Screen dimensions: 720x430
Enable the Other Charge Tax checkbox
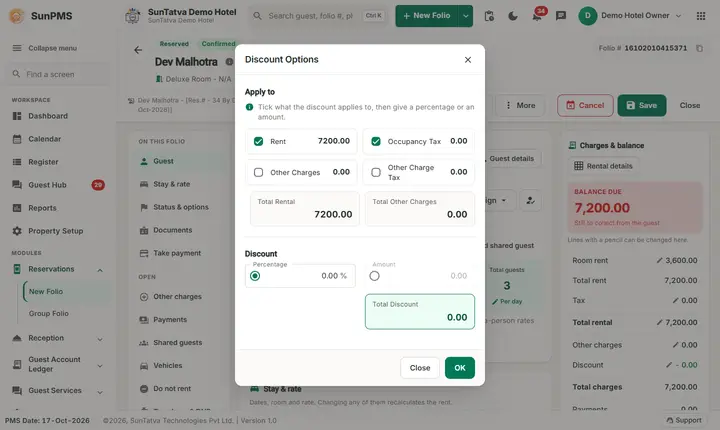click(376, 172)
